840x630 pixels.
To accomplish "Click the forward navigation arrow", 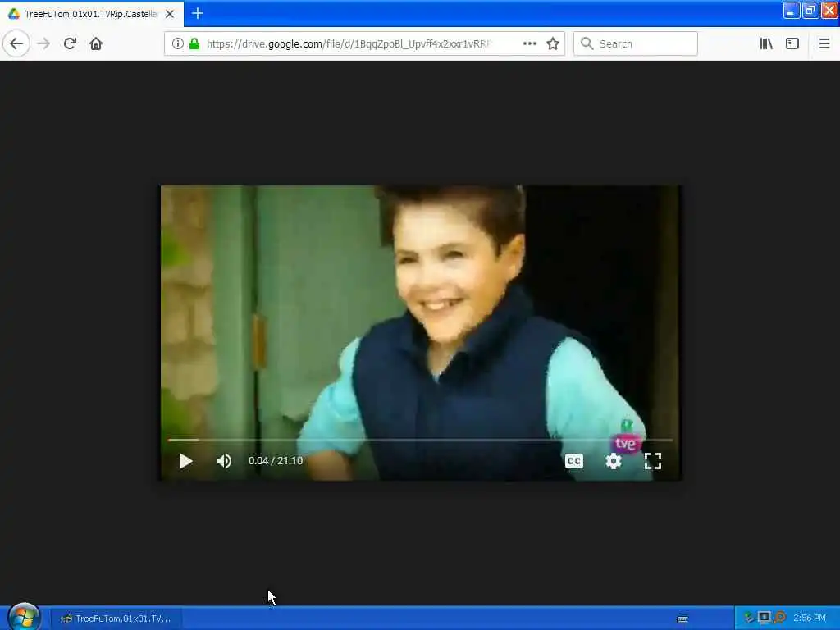I will point(43,43).
